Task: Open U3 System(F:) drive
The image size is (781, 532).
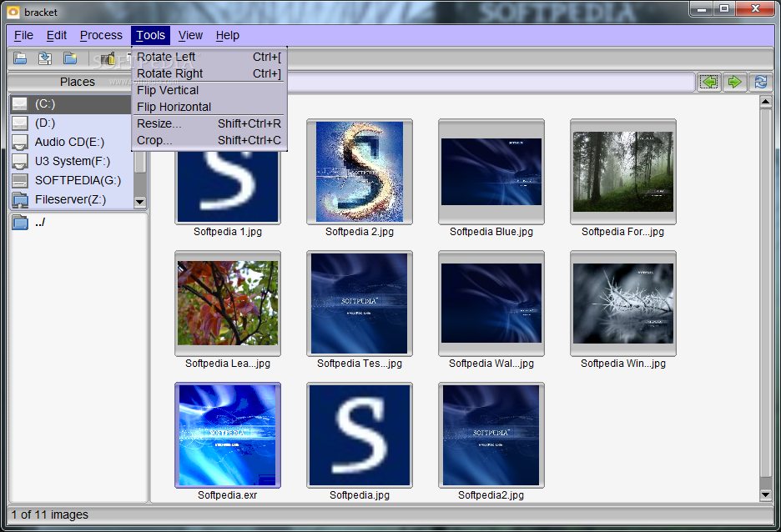Action: (x=71, y=161)
